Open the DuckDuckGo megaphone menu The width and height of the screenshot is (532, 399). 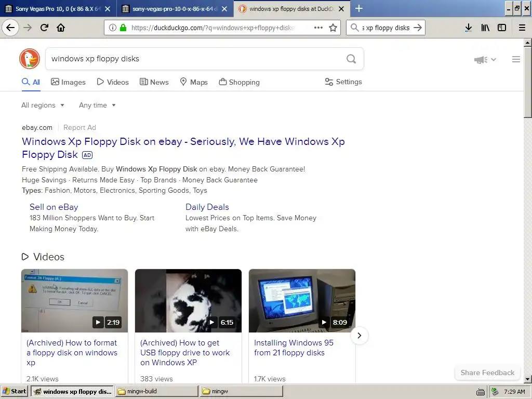pyautogui.click(x=485, y=60)
